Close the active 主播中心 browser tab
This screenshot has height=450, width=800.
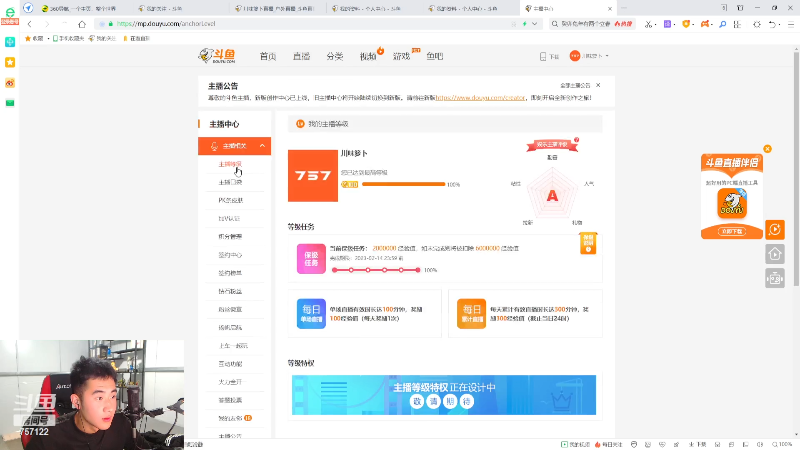tap(610, 9)
